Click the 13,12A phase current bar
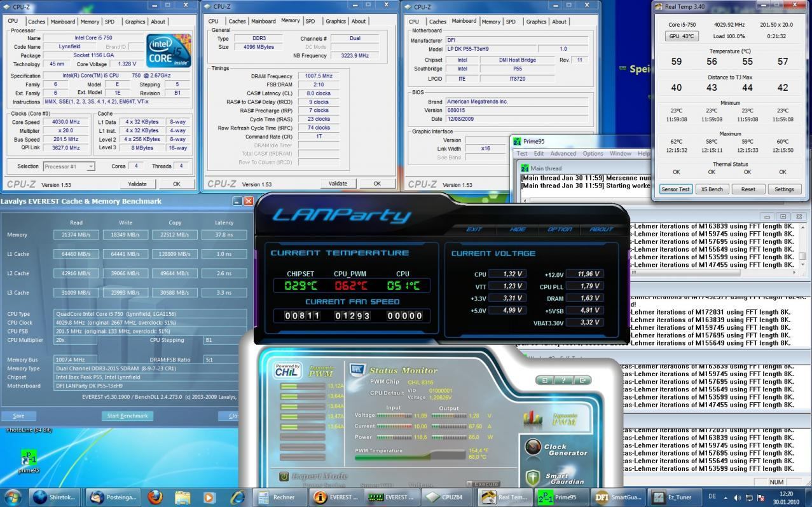Image resolution: width=812 pixels, height=507 pixels. 302,386
